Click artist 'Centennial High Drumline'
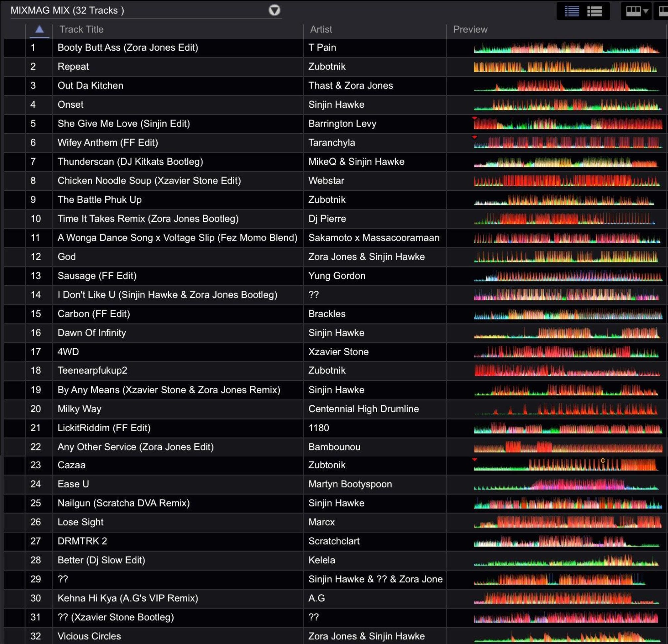Screen dimensions: 668x644 363,409
